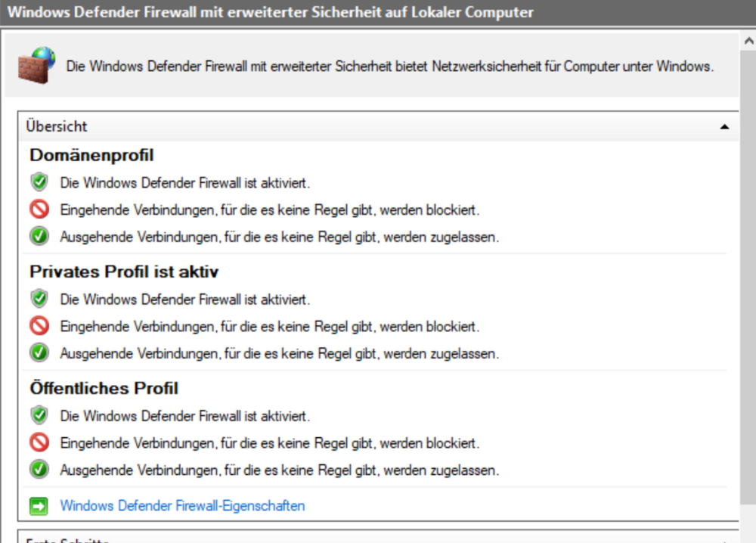This screenshot has width=756, height=543.
Task: Click the green arrow icon beside Firewall-Eigenschaften
Action: coord(39,505)
